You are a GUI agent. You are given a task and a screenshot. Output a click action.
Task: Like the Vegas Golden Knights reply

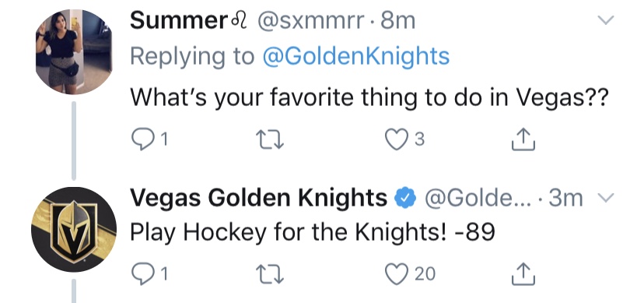click(x=396, y=274)
